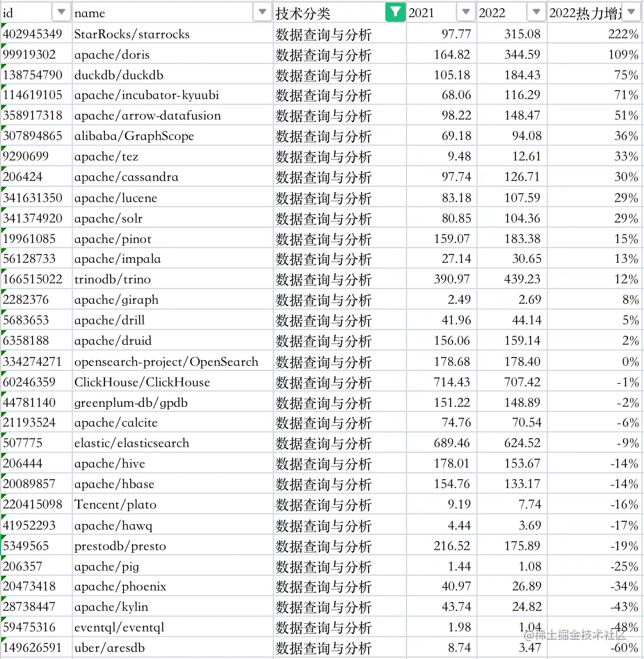Select cell apache/pinot
The height and width of the screenshot is (659, 644).
[172, 239]
